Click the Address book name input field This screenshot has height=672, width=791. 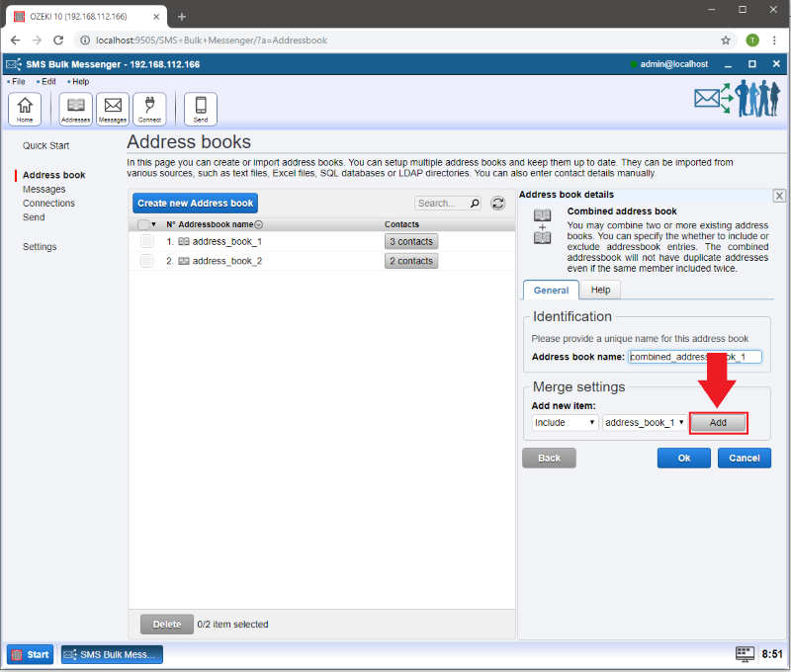click(695, 356)
